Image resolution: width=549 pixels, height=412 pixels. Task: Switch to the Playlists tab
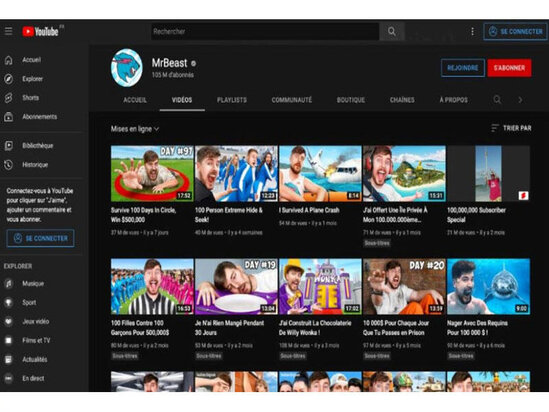coord(232,100)
